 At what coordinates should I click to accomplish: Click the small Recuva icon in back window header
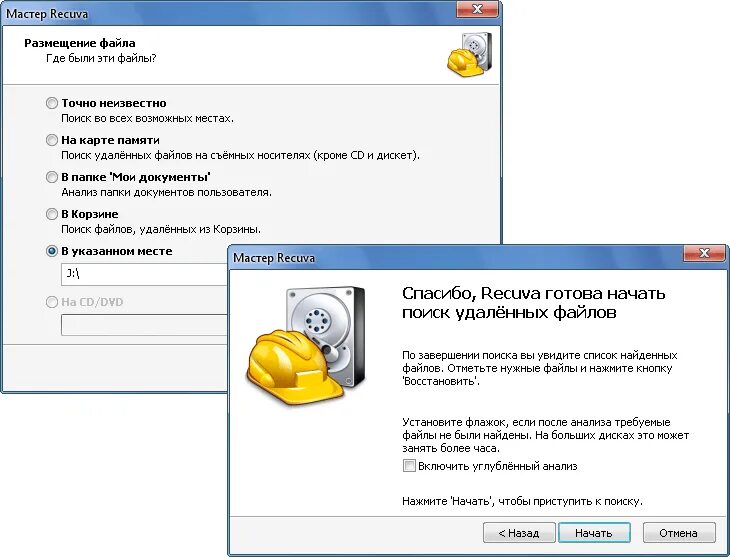pyautogui.click(x=469, y=54)
